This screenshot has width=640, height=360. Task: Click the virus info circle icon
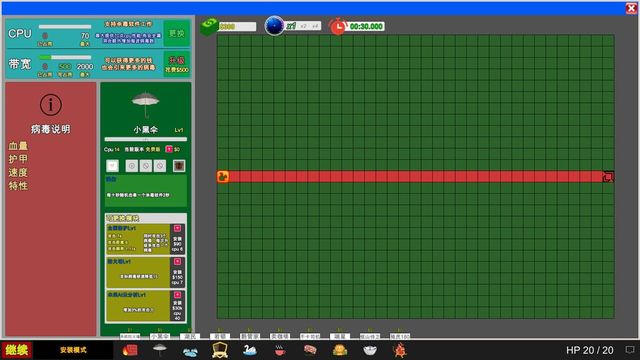pyautogui.click(x=51, y=104)
